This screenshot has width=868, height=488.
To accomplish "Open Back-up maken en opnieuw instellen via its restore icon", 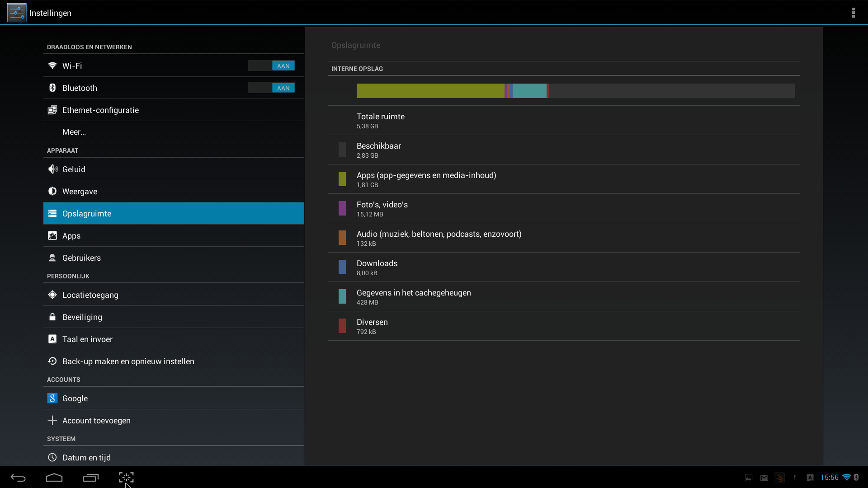I will [x=52, y=361].
